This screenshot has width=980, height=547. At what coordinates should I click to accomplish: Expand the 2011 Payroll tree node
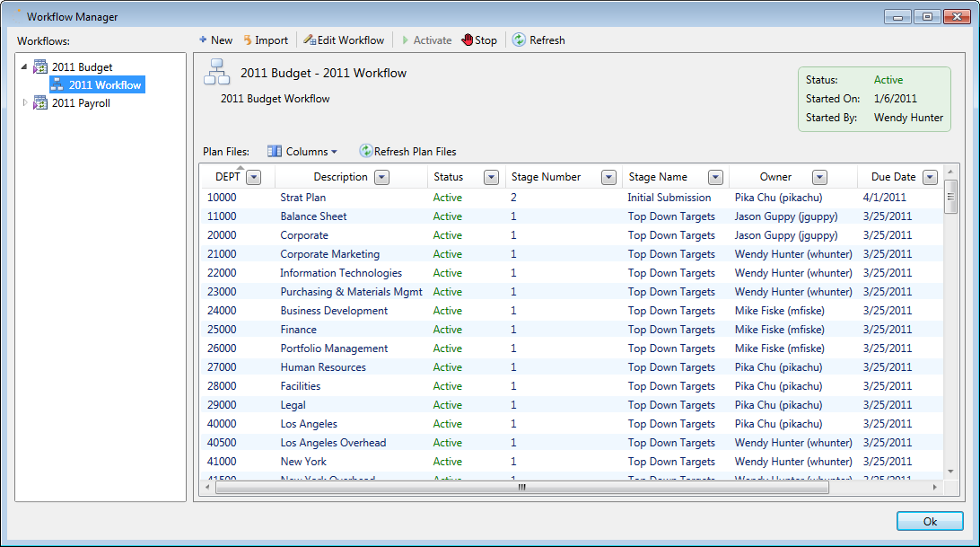(x=24, y=103)
